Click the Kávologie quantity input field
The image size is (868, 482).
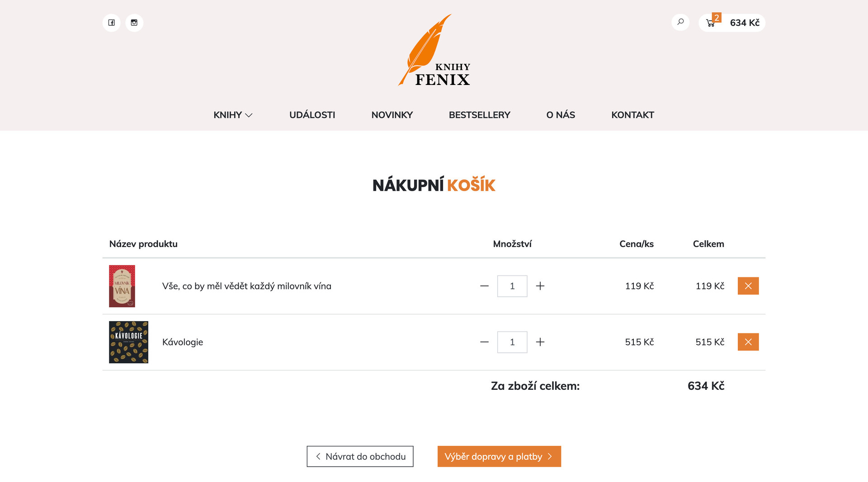[x=512, y=342]
